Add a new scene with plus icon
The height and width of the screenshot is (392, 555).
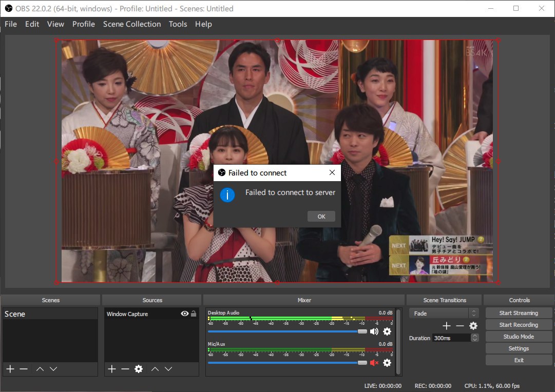coord(10,369)
